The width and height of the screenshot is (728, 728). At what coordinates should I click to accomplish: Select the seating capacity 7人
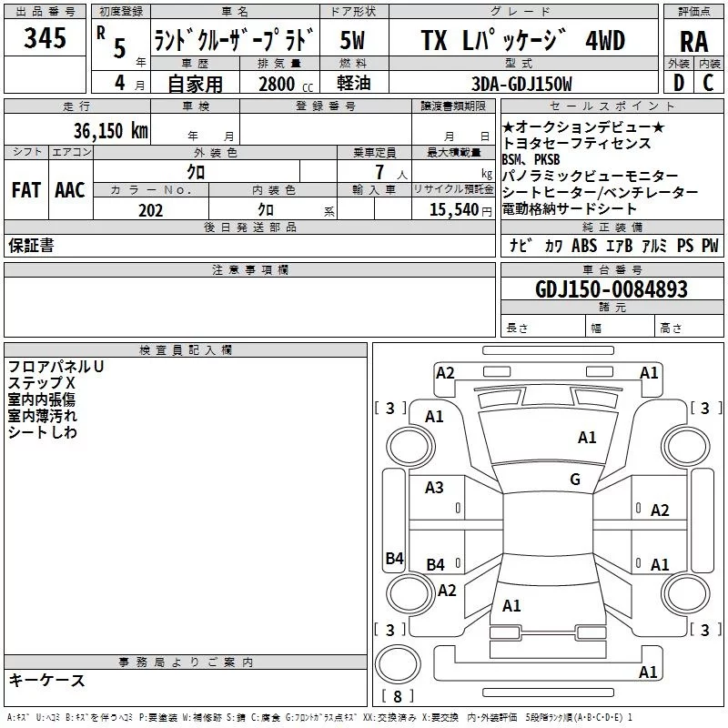click(x=391, y=172)
